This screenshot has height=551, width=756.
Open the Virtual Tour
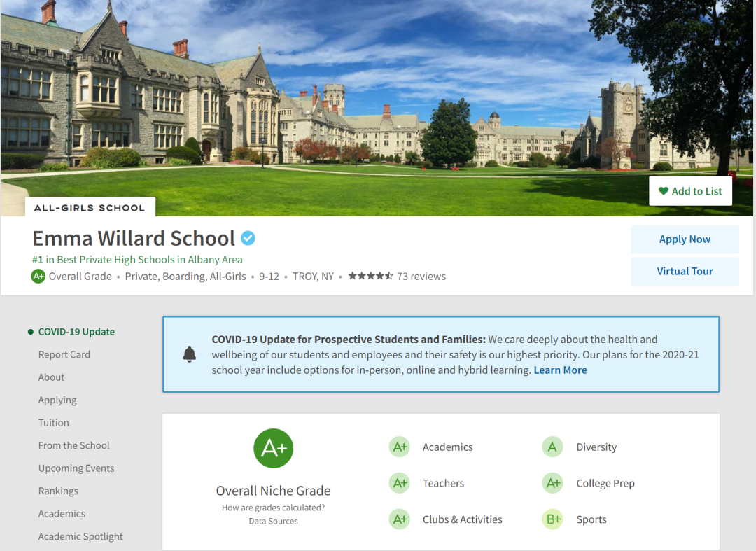685,271
